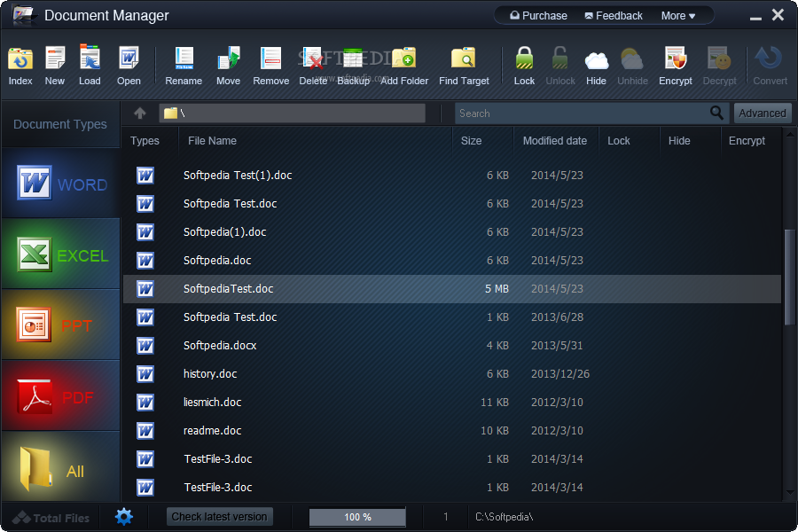798x532 pixels.
Task: Filter by EXCEL document type
Action: [60, 254]
